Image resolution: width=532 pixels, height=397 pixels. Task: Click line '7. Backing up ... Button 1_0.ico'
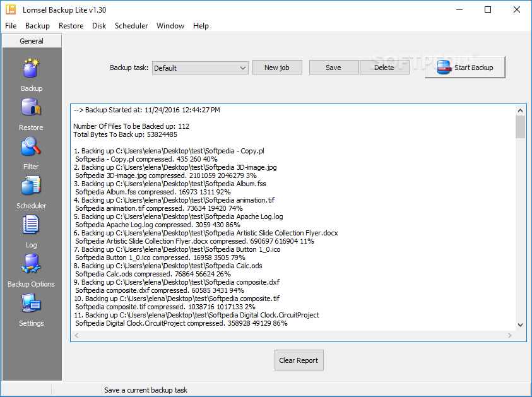[177, 249]
